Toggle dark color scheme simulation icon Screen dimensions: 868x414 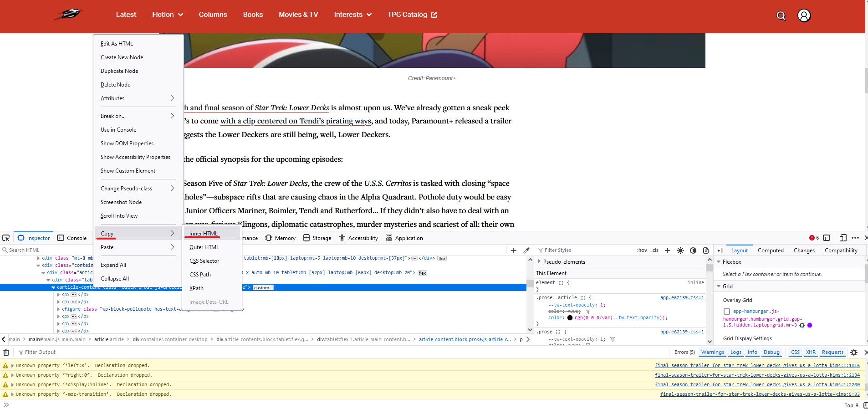point(693,250)
